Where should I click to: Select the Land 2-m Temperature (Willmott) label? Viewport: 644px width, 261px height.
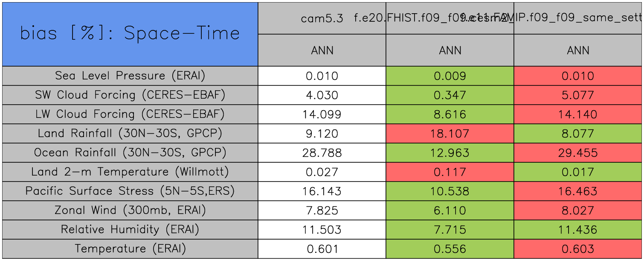pyautogui.click(x=130, y=172)
